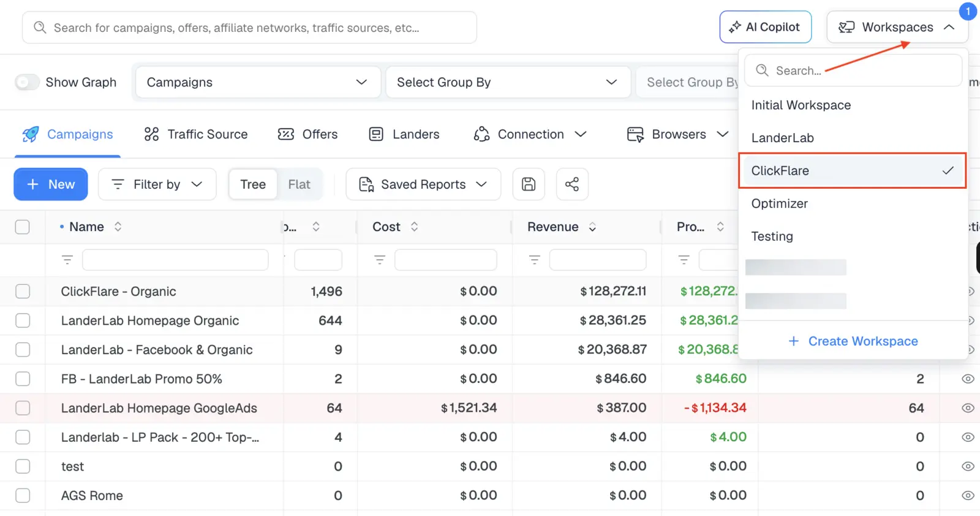Image resolution: width=980 pixels, height=516 pixels.
Task: Click the search magnifier icon in the top bar
Action: tap(40, 28)
